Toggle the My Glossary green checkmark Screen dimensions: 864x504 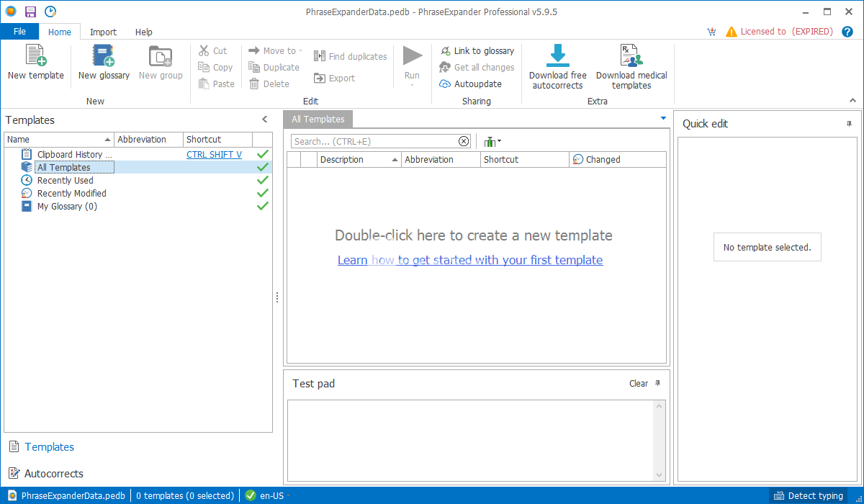(263, 206)
